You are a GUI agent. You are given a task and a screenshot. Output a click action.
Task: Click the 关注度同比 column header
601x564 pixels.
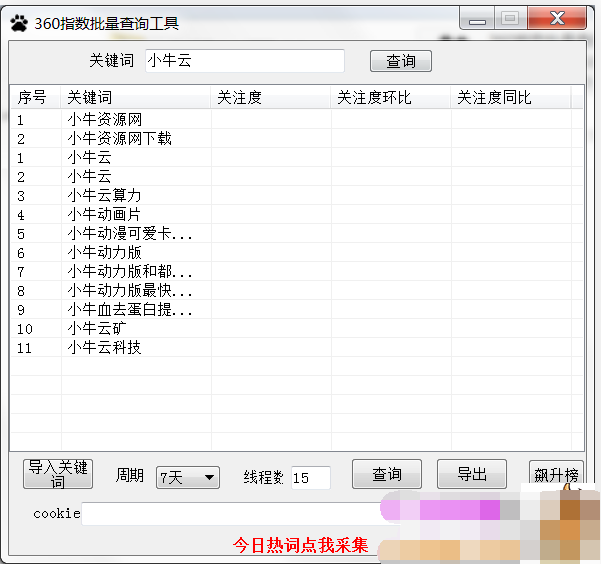click(510, 97)
